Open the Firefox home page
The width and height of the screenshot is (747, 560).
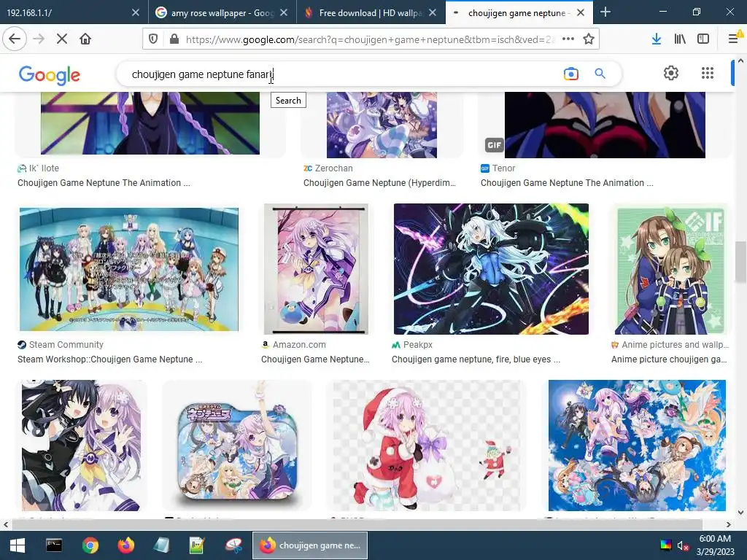(x=85, y=39)
